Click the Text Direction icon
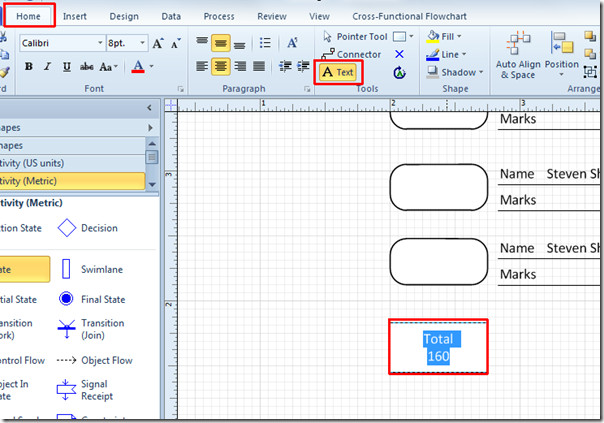Viewport: 604px width, 423px height. pyautogui.click(x=292, y=42)
